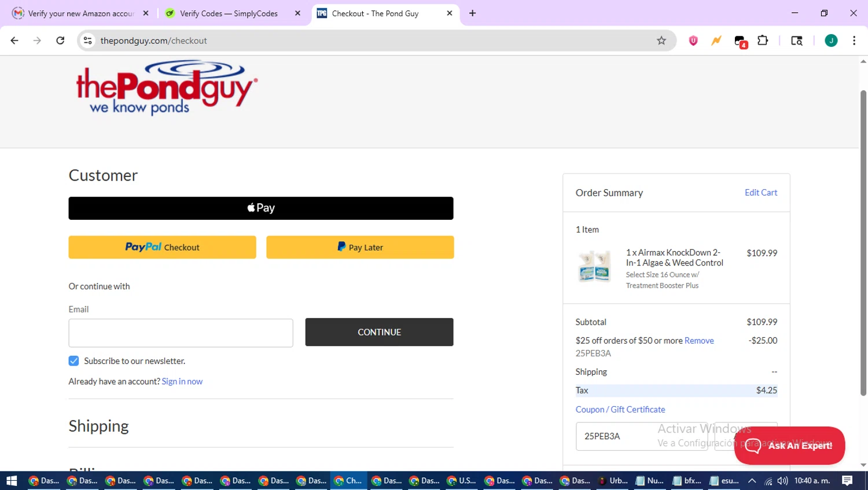This screenshot has height=490, width=868.
Task: Switch to the active Ch... taskbar window
Action: coord(348,481)
